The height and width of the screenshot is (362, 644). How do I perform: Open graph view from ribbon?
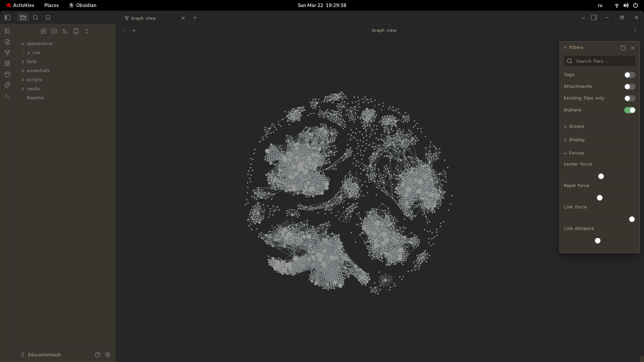point(7,53)
